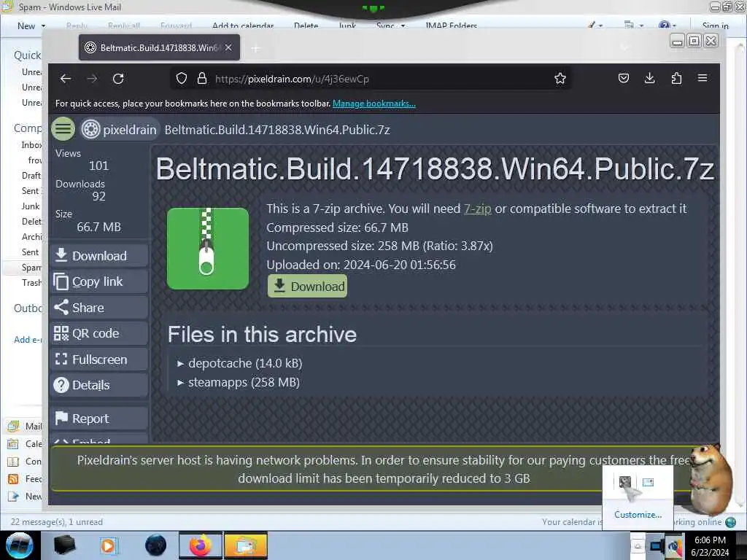
Task: Click Manage bookmarks link
Action: coord(374,104)
